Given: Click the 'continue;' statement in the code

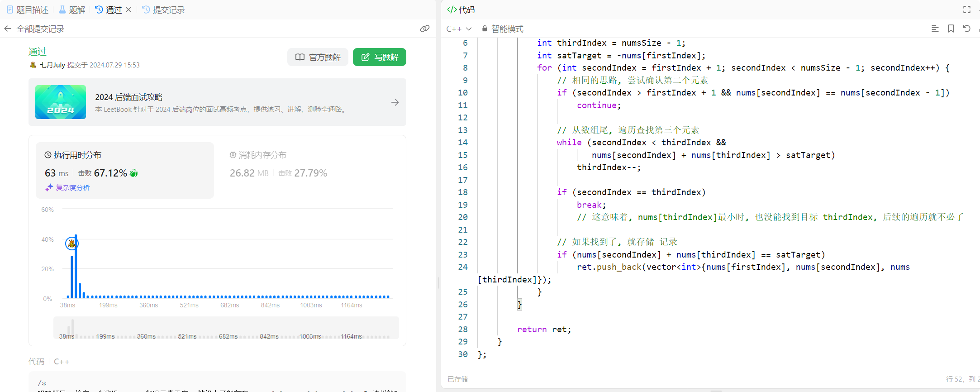Looking at the screenshot, I should (x=599, y=105).
